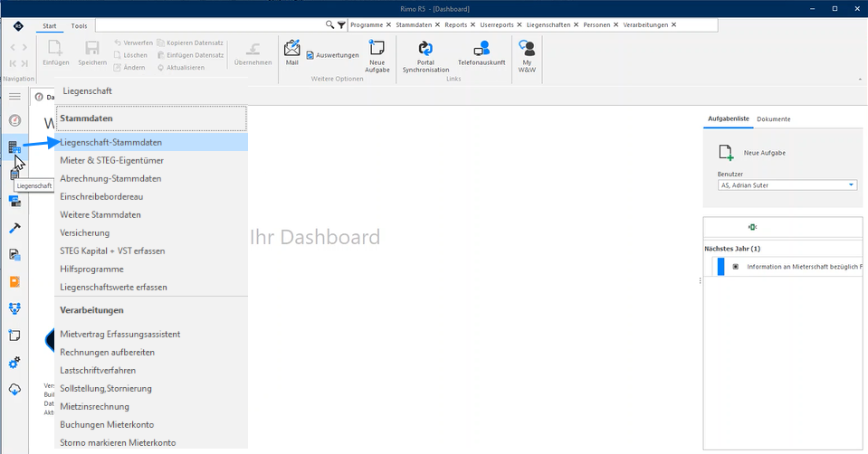Open My W&W in the ribbon

point(527,56)
